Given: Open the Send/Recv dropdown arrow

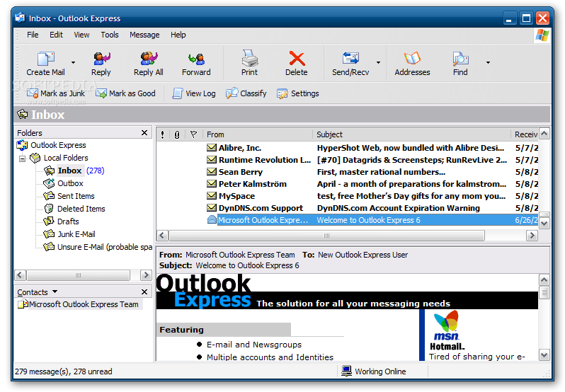Looking at the screenshot, I should (x=378, y=63).
